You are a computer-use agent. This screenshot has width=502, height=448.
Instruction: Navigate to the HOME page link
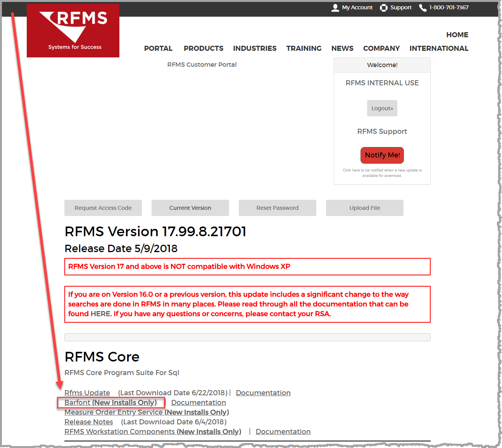click(457, 35)
